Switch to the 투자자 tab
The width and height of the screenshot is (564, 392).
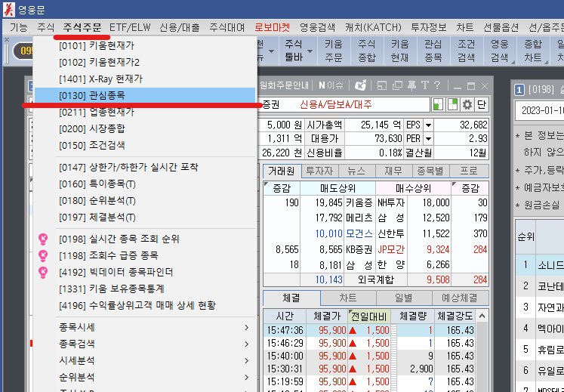coord(320,171)
